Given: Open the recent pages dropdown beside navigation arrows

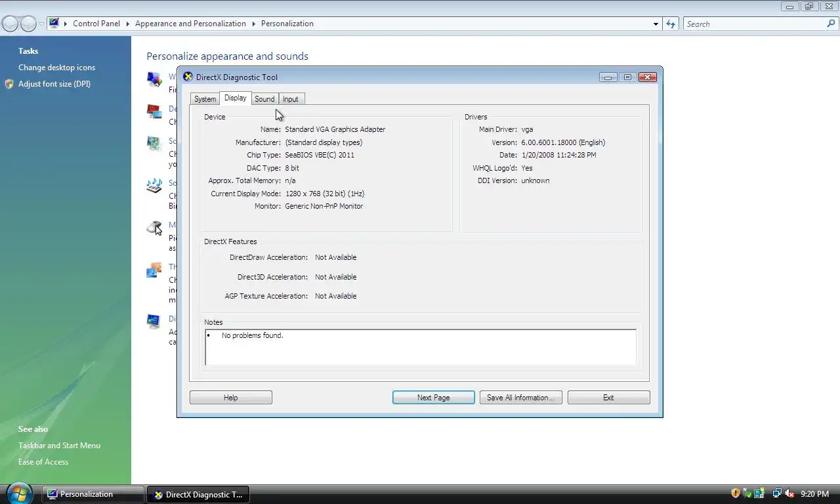Looking at the screenshot, I should (x=41, y=24).
